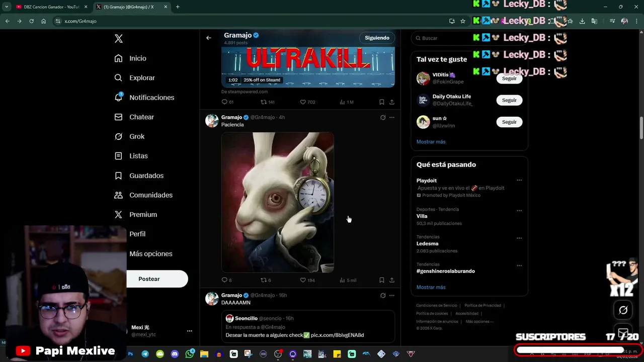Open Comunidades page
644x362 pixels.
tap(143, 195)
